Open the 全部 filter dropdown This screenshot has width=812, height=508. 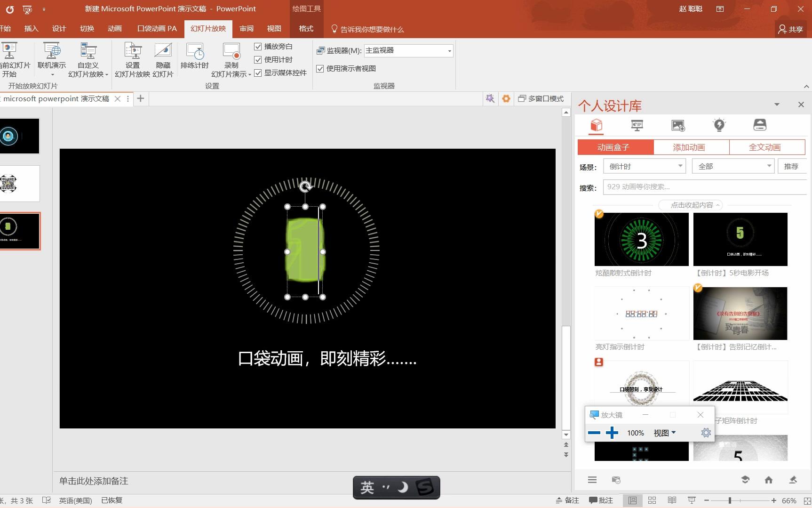[733, 166]
